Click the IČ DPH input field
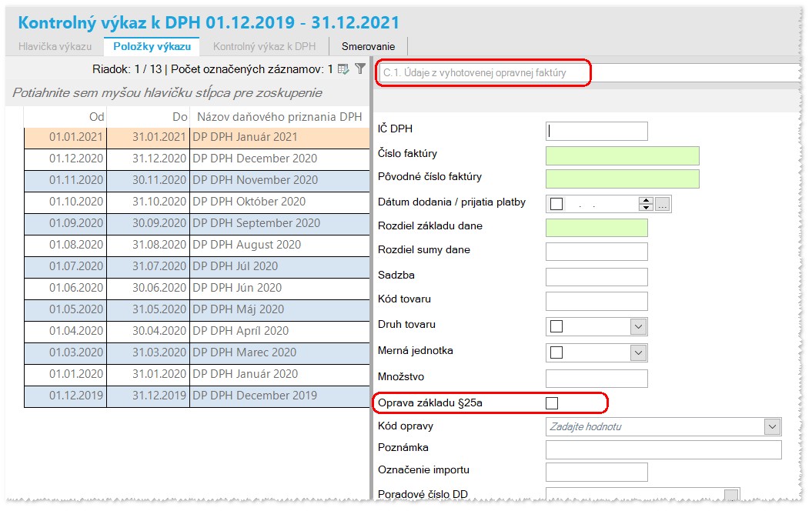This screenshot has width=812, height=511. pos(596,131)
